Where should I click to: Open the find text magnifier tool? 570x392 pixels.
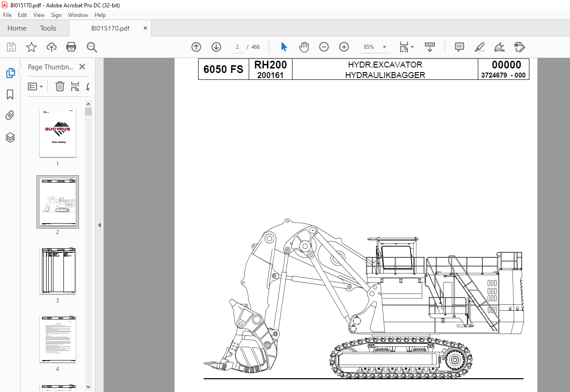click(92, 47)
